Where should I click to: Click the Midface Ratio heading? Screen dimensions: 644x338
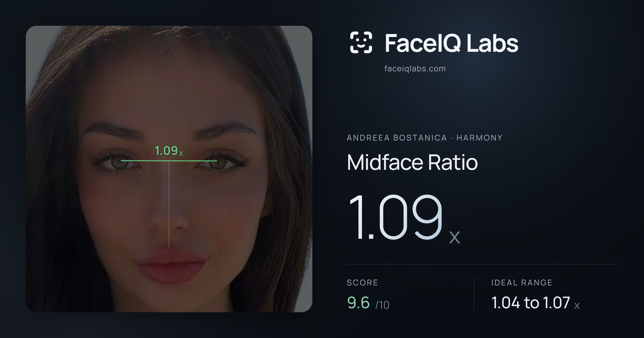pos(412,162)
